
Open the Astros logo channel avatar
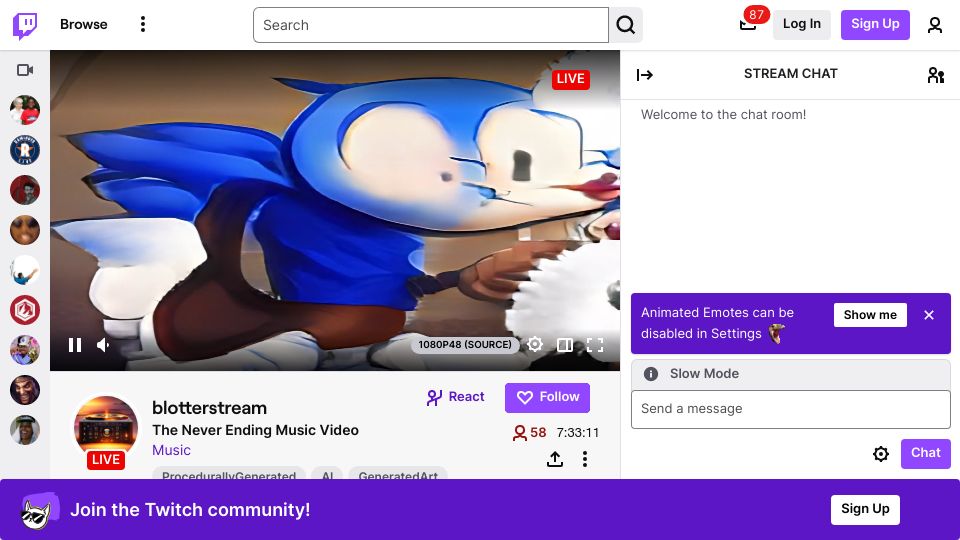25,150
